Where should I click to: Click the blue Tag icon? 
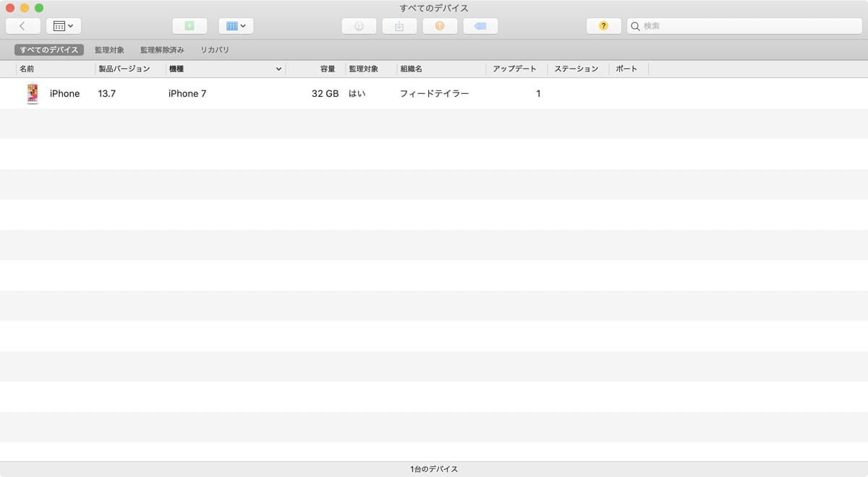pyautogui.click(x=480, y=26)
